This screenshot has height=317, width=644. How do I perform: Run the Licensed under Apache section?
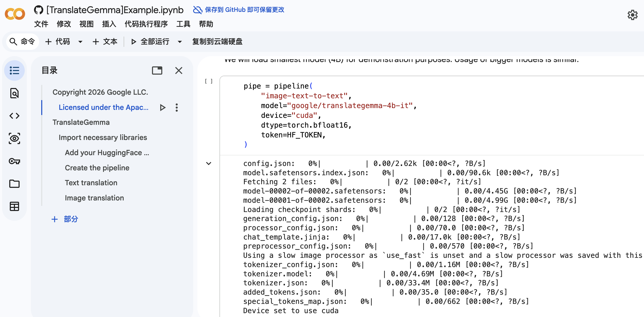[x=163, y=108]
